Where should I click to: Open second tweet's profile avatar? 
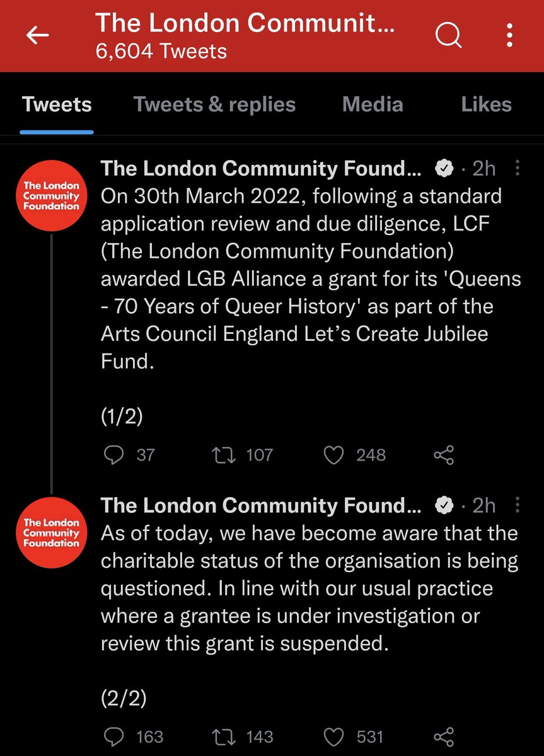pos(52,533)
